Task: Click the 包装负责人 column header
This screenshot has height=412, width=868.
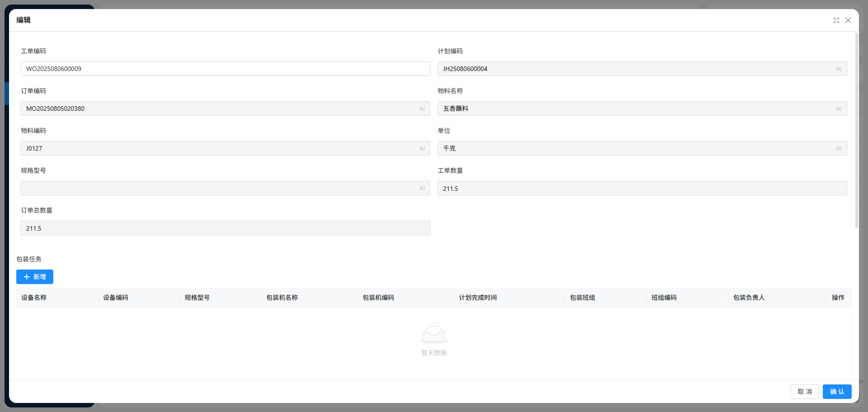Action: [776, 298]
